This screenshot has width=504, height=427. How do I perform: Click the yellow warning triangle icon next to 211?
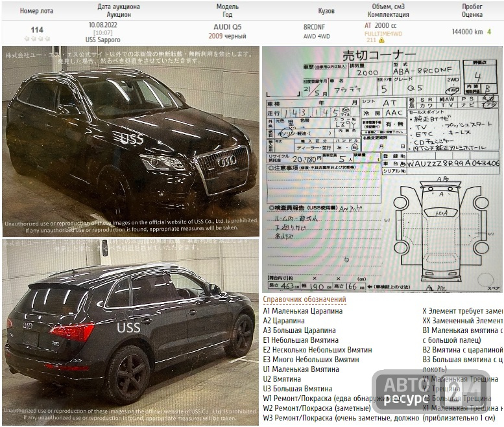pyautogui.click(x=381, y=40)
